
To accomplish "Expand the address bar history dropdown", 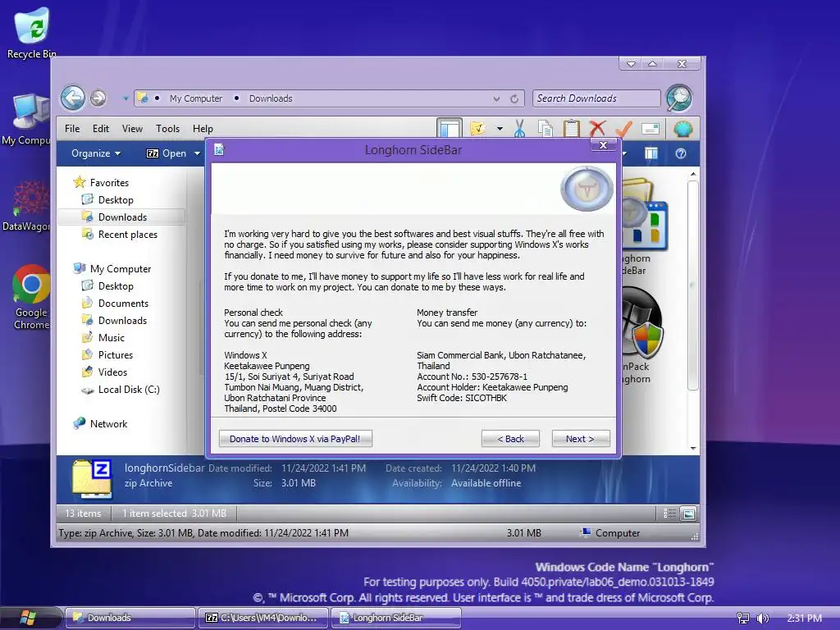I will [x=496, y=98].
